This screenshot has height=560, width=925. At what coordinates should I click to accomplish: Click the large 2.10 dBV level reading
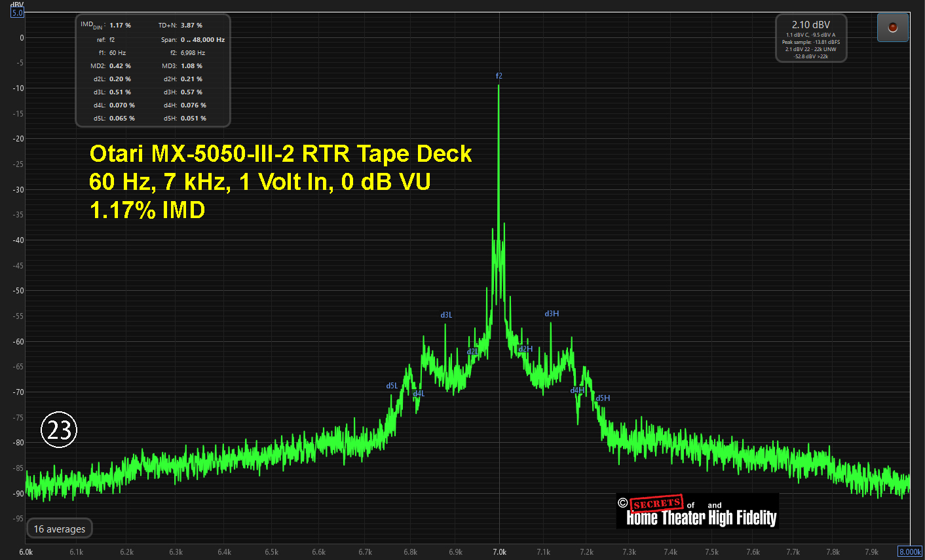tap(811, 24)
